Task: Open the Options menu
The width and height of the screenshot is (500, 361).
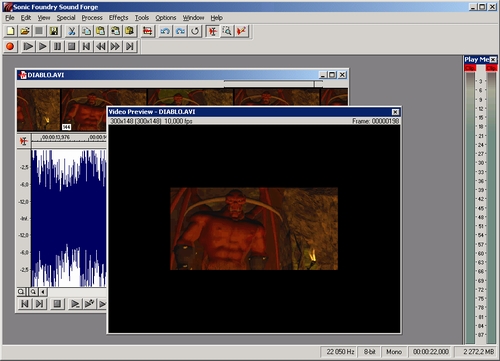Action: [x=166, y=18]
